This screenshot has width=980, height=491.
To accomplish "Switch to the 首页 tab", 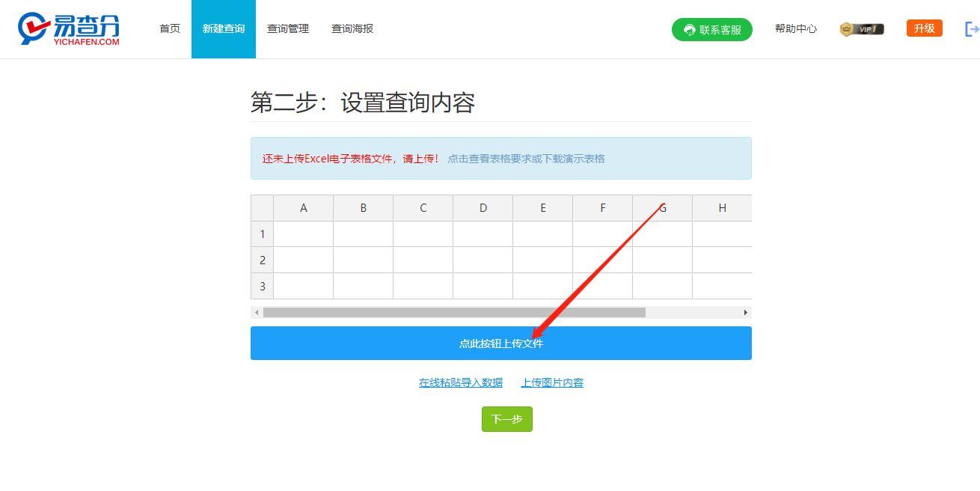I will pyautogui.click(x=168, y=28).
